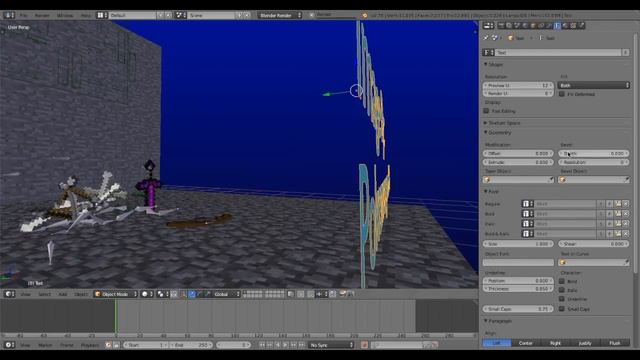Click the green current frame marker
640x360 pixels.
tap(116, 316)
